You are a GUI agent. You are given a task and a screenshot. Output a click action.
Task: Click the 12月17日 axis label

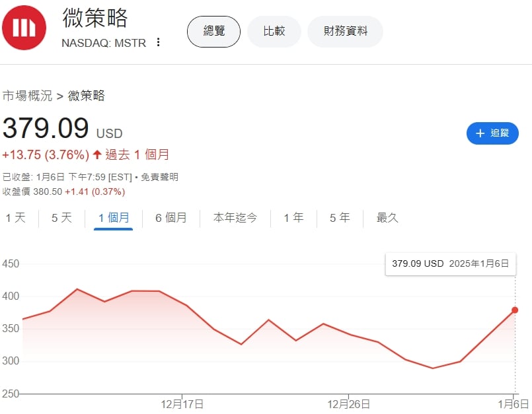[x=182, y=404]
